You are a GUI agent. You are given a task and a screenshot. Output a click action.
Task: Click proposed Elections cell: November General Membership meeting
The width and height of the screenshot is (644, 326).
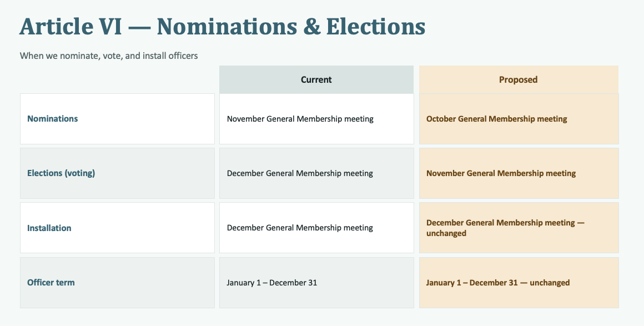(519, 173)
